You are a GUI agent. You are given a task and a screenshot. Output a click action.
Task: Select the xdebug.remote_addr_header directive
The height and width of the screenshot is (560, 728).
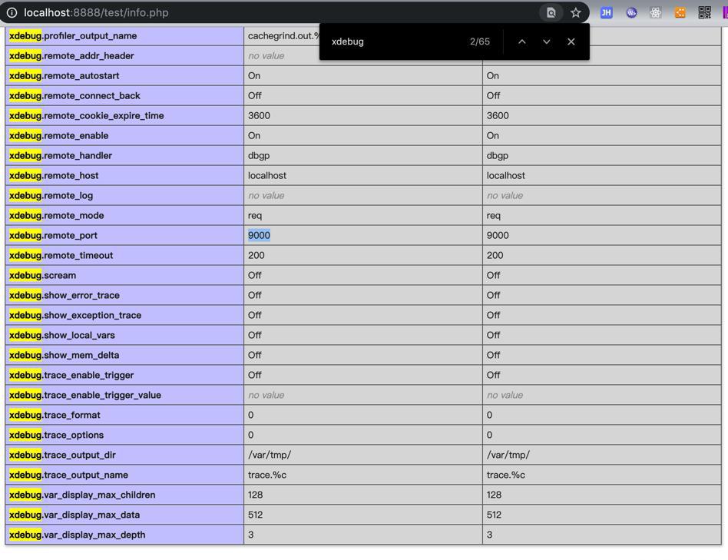[x=71, y=56]
